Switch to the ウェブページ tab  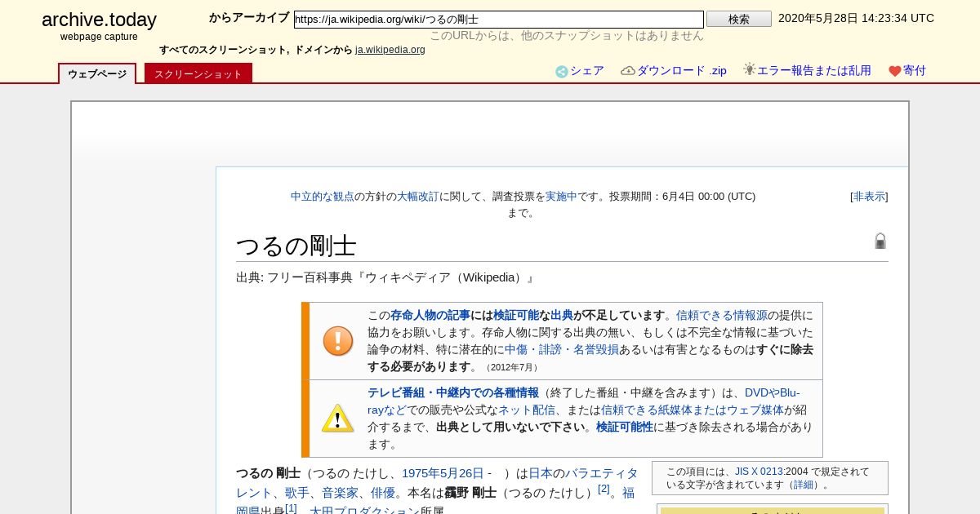coord(97,74)
